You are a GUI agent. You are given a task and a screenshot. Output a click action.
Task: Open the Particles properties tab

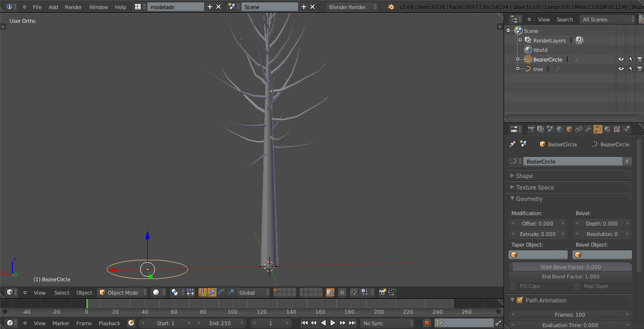(x=626, y=129)
